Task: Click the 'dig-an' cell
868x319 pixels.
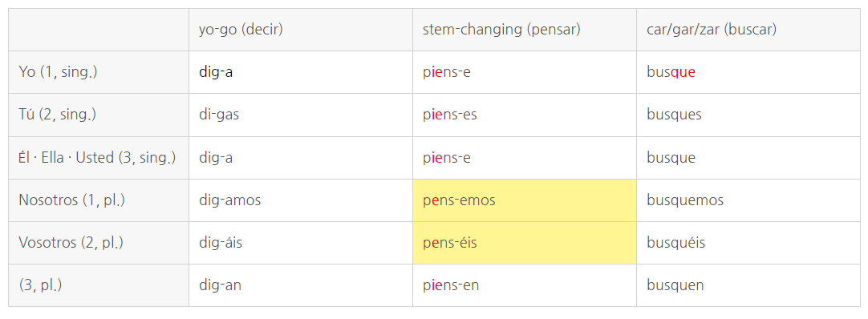Action: [x=301, y=285]
